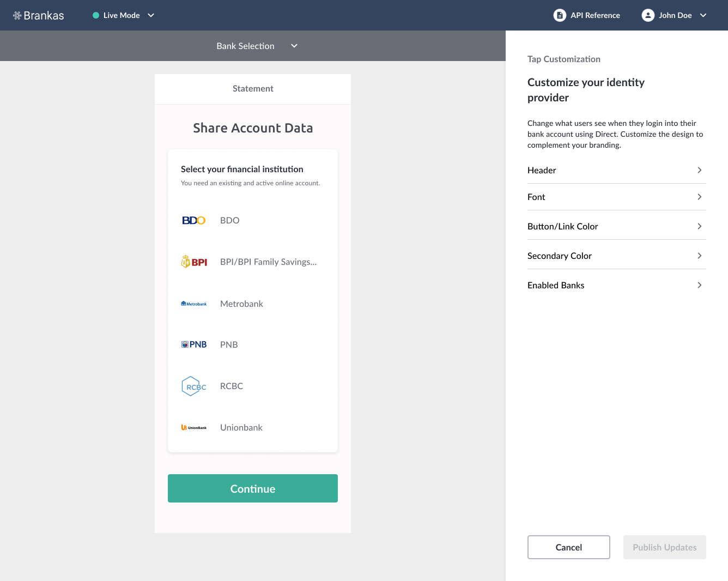Click the Share Account Data title
The height and width of the screenshot is (581, 728).
coord(253,128)
